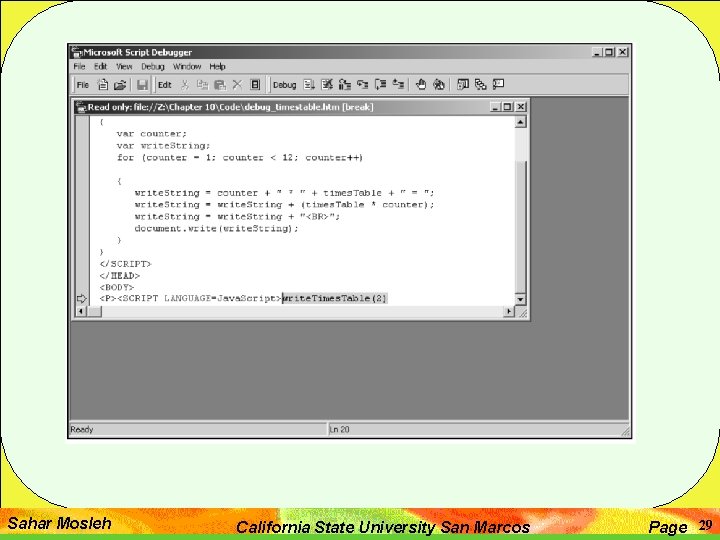Toggle breakpoint with the hand icon
720x540 pixels.
[421, 84]
